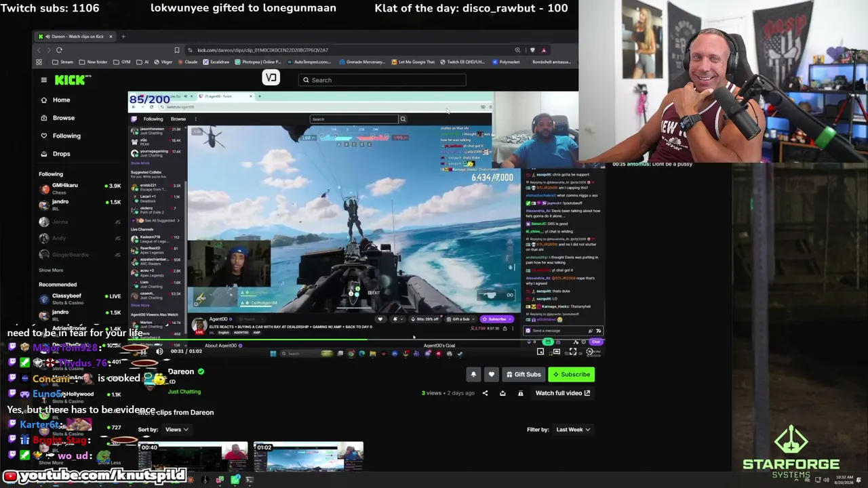This screenshot has height=488, width=868.
Task: Open Classybeef channel in Recommended list
Action: pos(79,299)
